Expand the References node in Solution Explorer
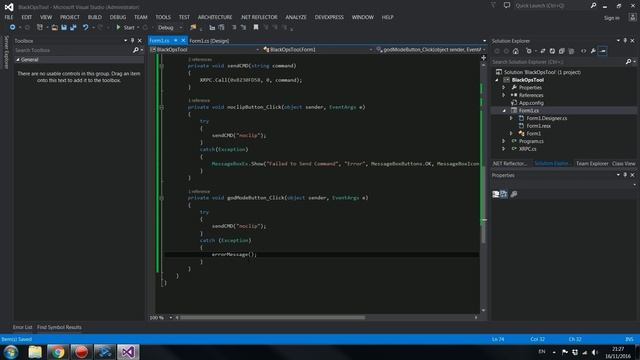This screenshot has height=360, width=640. 504,95
